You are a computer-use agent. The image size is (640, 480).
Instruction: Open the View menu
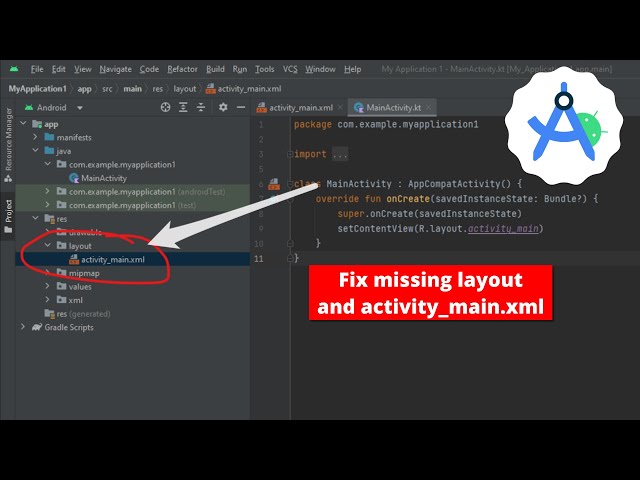82,69
